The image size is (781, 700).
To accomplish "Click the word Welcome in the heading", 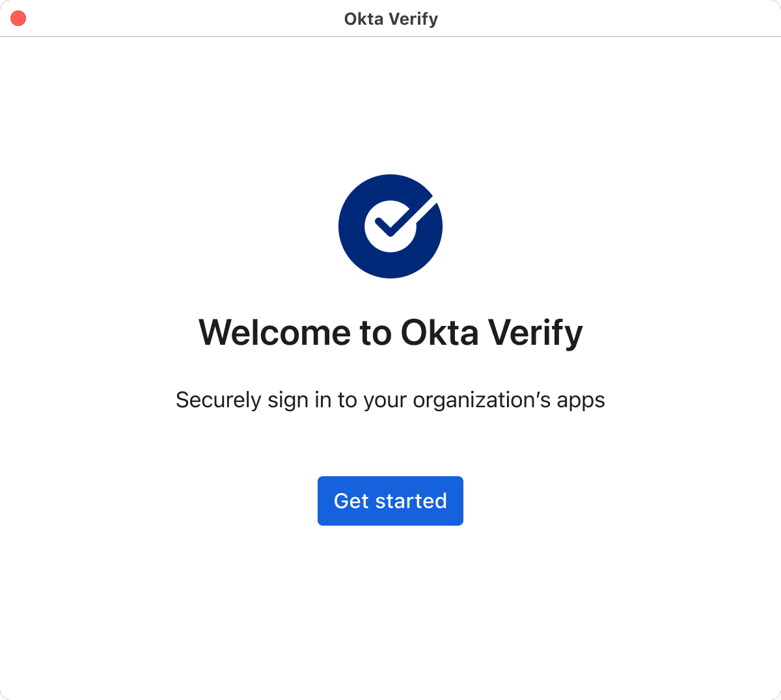I will (x=275, y=332).
